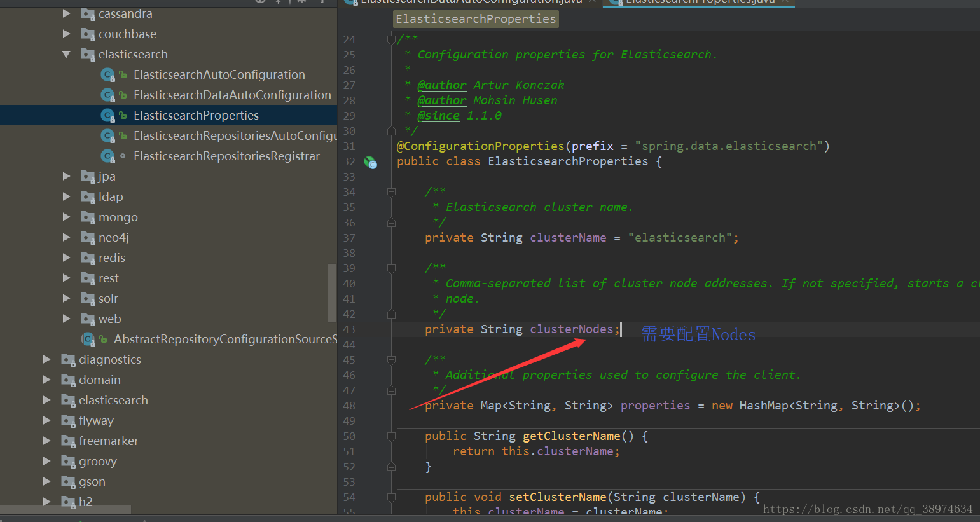Open ElasticsearchRepositoriesAutoConfiguration from the tree

coord(235,135)
